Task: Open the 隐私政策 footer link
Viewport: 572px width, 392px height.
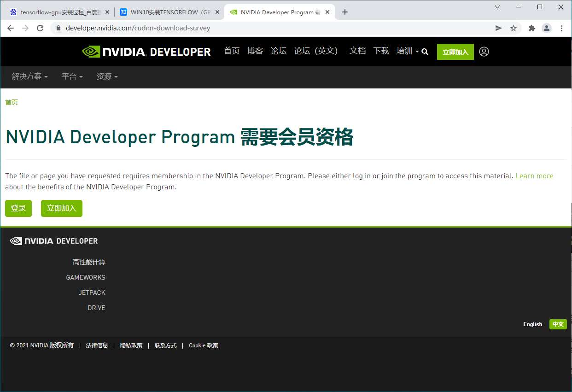Action: [x=131, y=345]
